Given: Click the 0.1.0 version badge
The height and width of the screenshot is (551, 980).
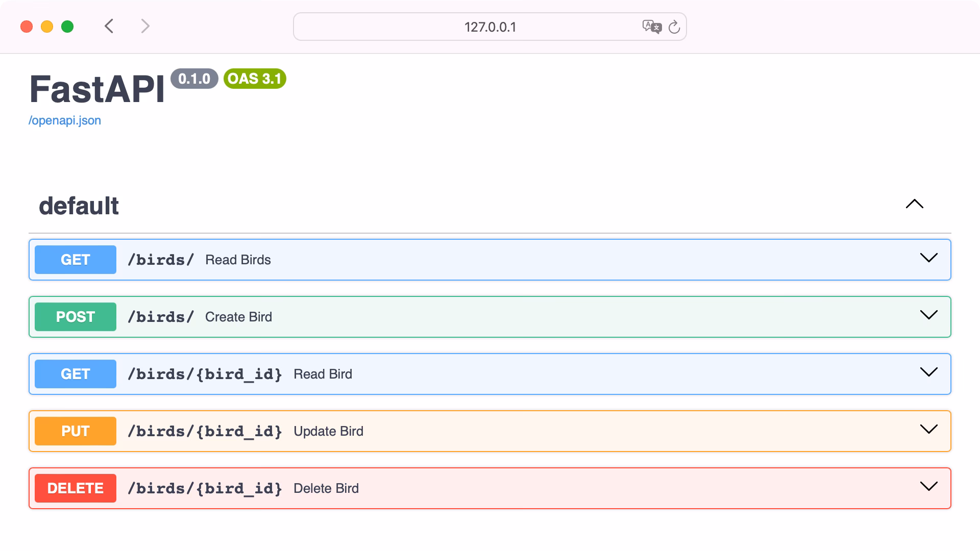Looking at the screenshot, I should point(194,79).
